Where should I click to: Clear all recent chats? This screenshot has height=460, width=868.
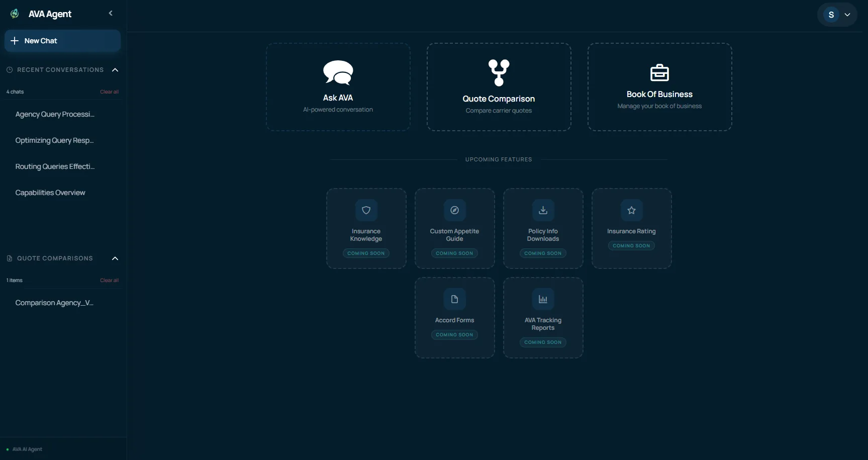coord(109,92)
